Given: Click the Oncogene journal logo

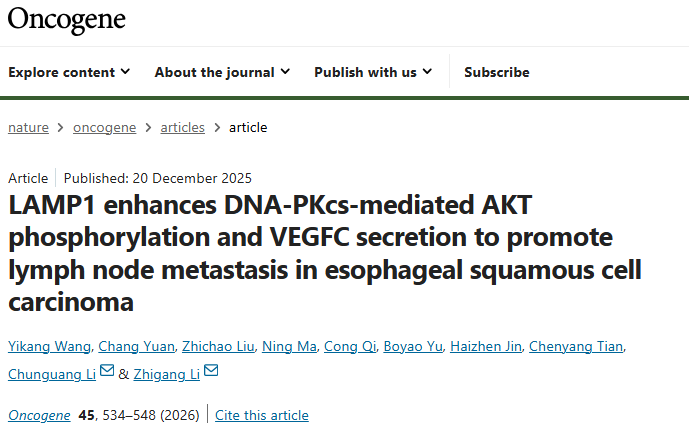Looking at the screenshot, I should click(67, 18).
